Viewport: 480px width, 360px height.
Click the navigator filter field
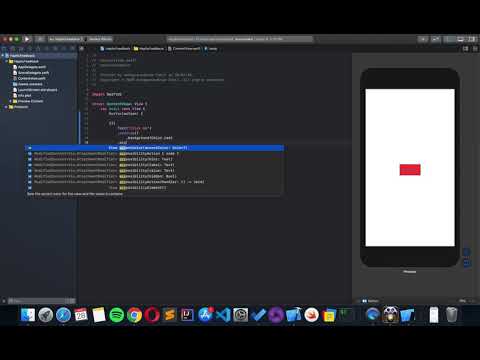point(42,301)
